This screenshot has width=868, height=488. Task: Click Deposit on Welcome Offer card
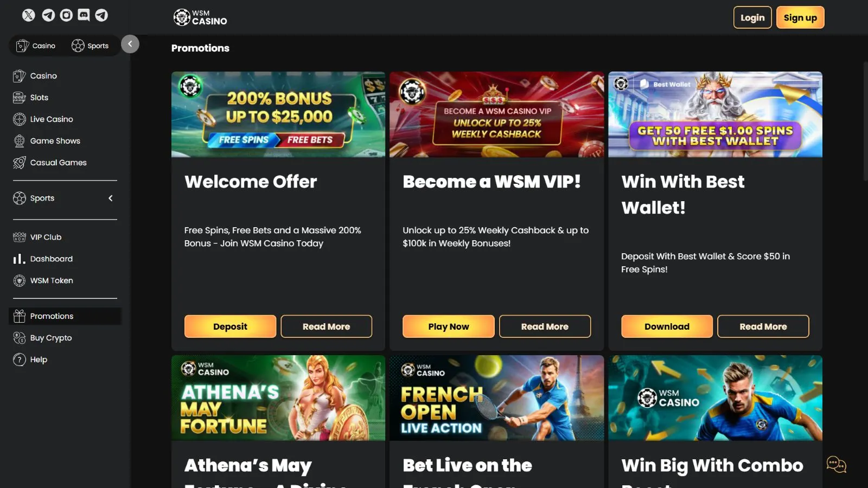pyautogui.click(x=230, y=326)
